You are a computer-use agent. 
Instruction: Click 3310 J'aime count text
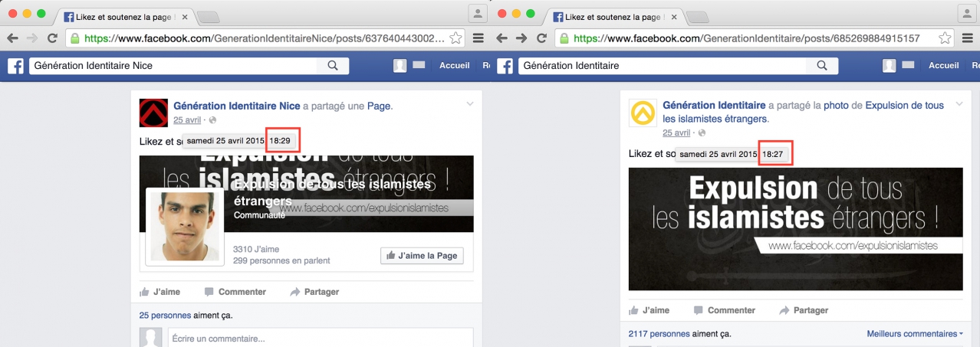pos(256,249)
